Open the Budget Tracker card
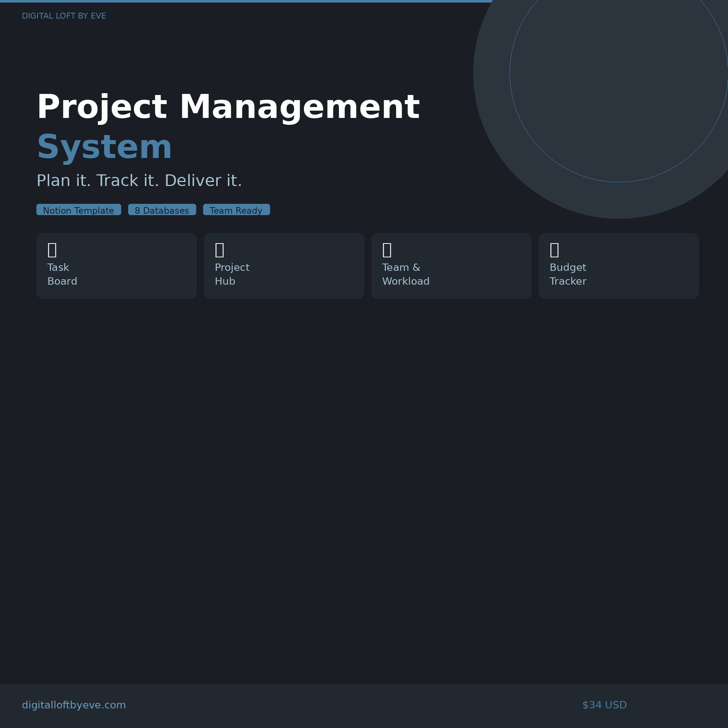728x728 pixels. coord(619,266)
